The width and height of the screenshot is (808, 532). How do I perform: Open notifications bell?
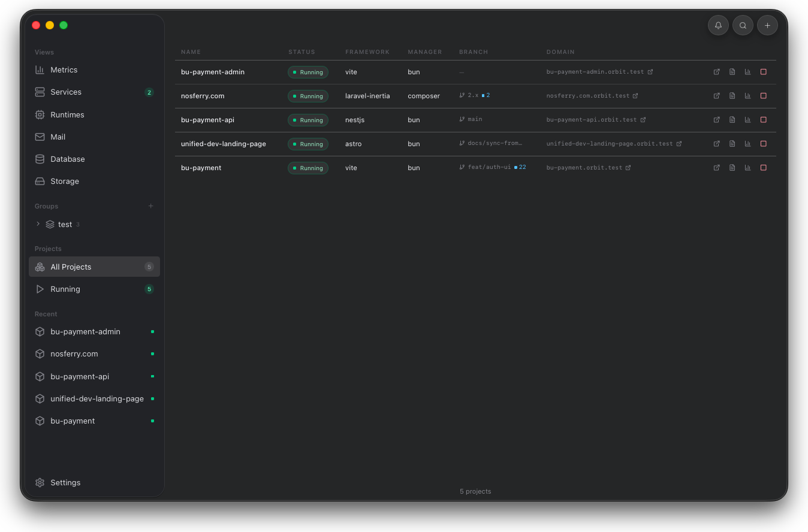pos(718,25)
